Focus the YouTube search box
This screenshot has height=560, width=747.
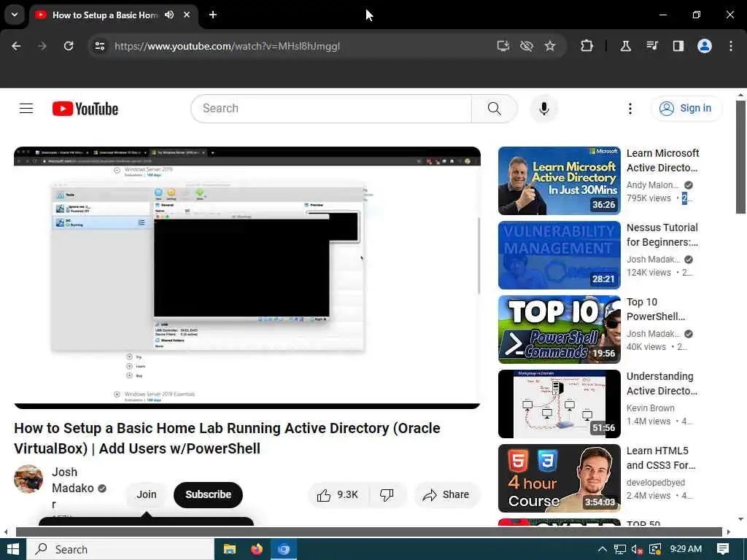(331, 109)
